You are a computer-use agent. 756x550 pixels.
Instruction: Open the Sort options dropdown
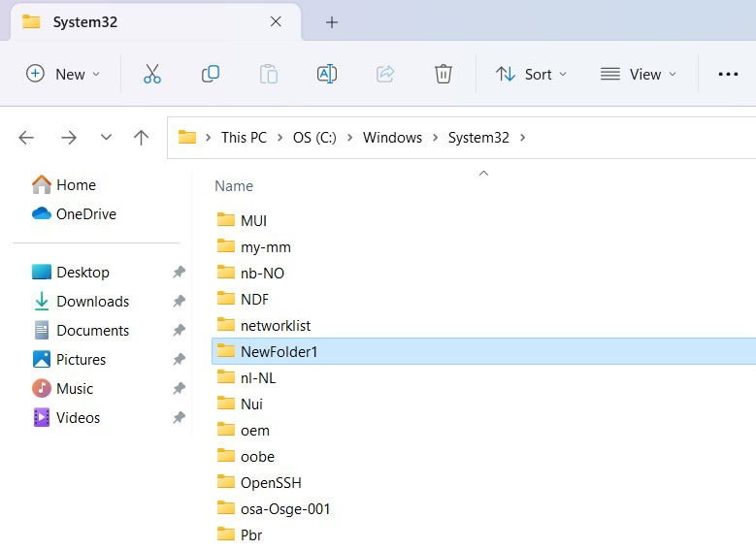tap(531, 75)
